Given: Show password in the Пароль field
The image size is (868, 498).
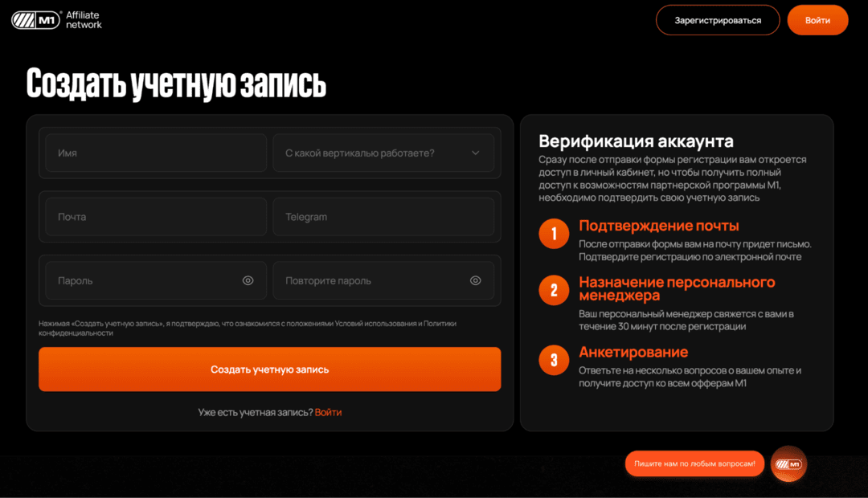Looking at the screenshot, I should 248,280.
